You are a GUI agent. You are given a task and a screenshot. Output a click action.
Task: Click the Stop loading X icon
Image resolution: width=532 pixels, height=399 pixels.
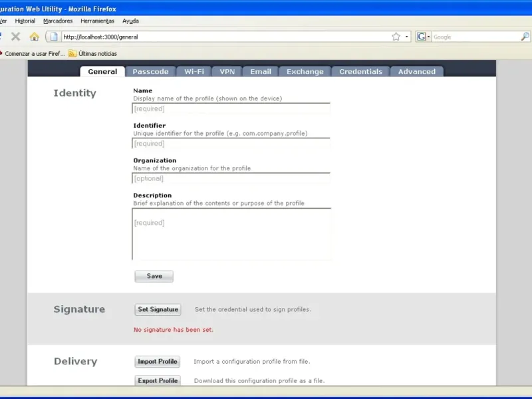click(15, 37)
